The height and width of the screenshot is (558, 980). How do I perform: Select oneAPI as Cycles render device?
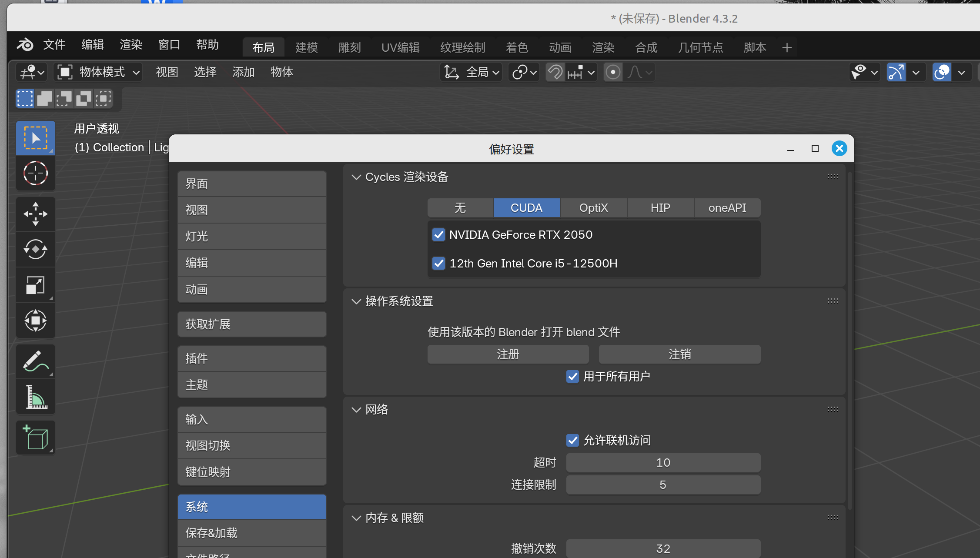(x=727, y=208)
